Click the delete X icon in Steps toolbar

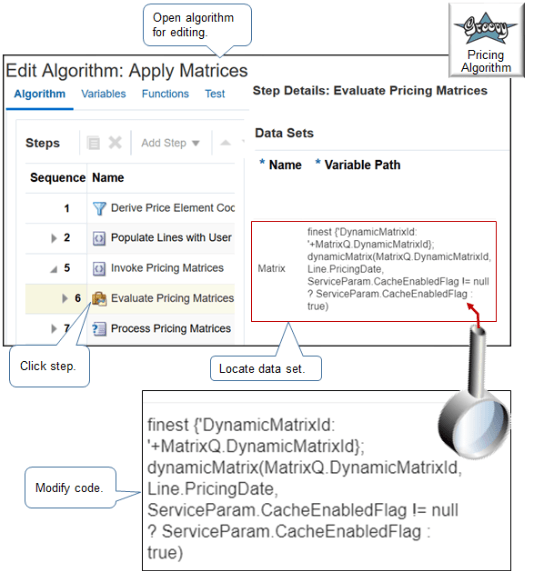pyautogui.click(x=115, y=143)
